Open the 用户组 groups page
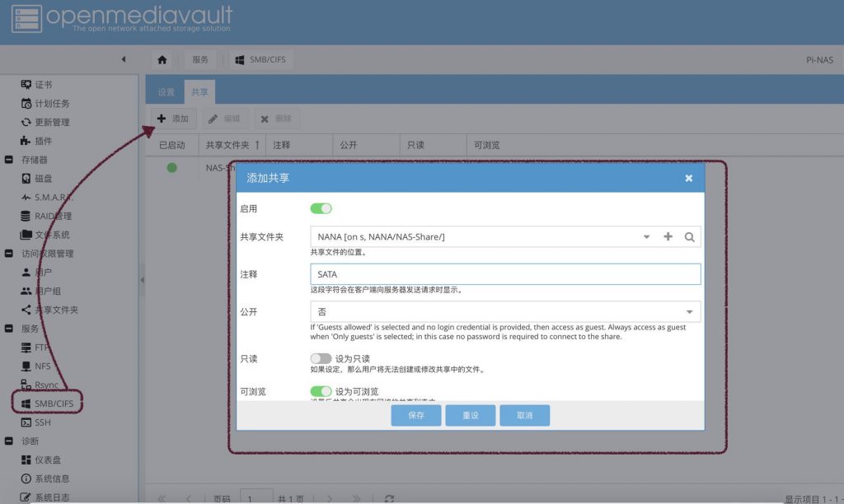844x504 pixels. 41,291
